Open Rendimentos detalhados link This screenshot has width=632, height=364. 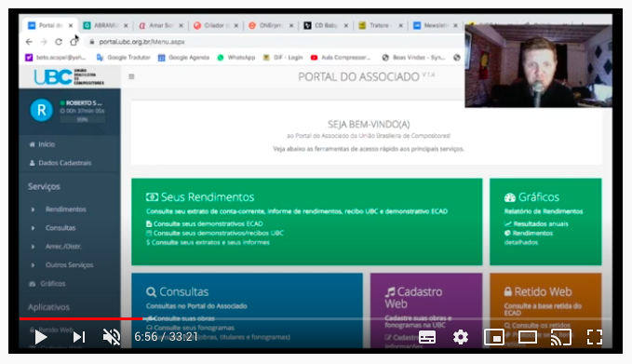[529, 237]
